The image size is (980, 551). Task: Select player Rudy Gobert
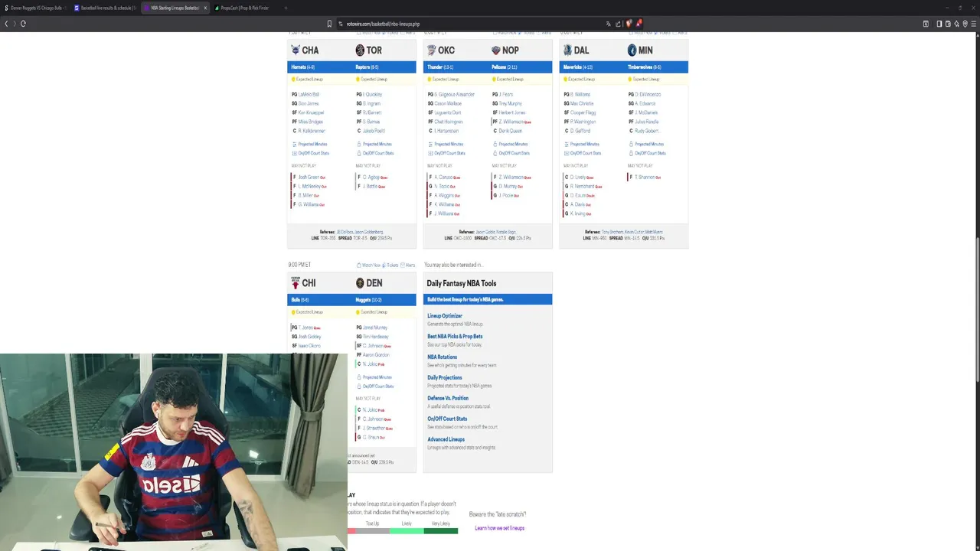click(x=646, y=131)
